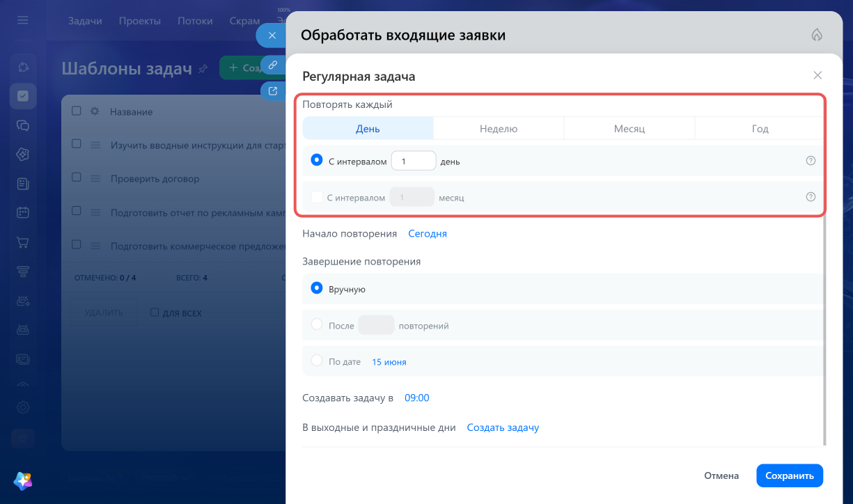Open the chat messenger icon in sidebar
Screen dimensions: 853x504
23,125
